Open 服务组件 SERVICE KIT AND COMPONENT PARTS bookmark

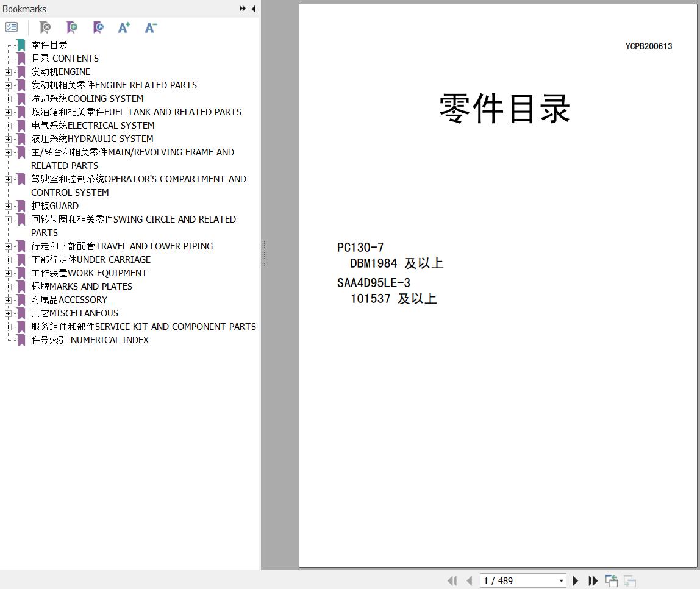pos(144,326)
